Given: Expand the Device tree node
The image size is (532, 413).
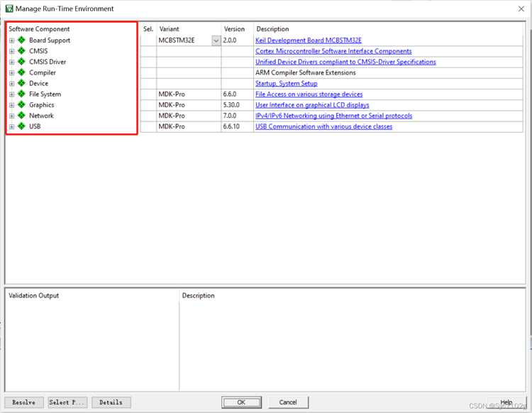Looking at the screenshot, I should click(11, 84).
